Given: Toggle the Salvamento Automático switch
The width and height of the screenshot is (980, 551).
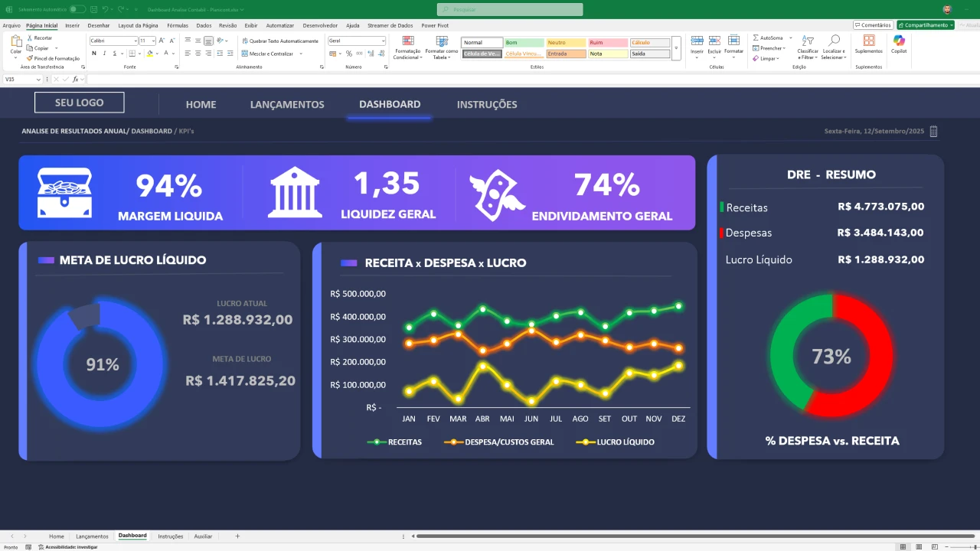Looking at the screenshot, I should 77,9.
